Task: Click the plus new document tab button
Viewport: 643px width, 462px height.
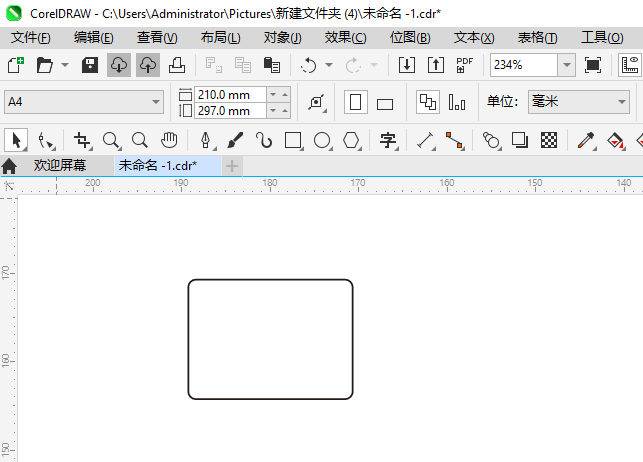Action: coord(232,166)
